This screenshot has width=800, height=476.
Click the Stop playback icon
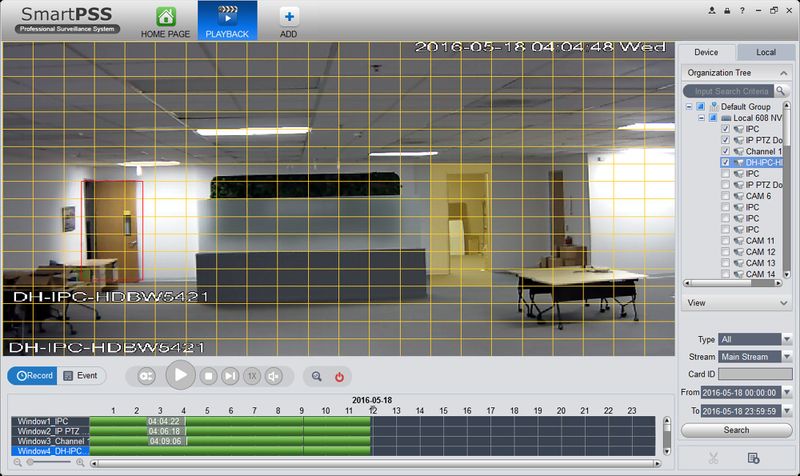[209, 376]
